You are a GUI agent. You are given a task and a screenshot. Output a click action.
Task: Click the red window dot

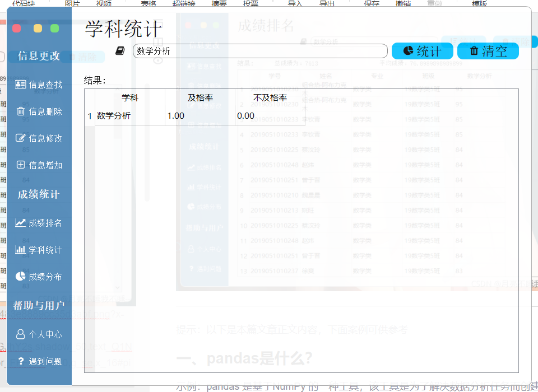pos(16,28)
